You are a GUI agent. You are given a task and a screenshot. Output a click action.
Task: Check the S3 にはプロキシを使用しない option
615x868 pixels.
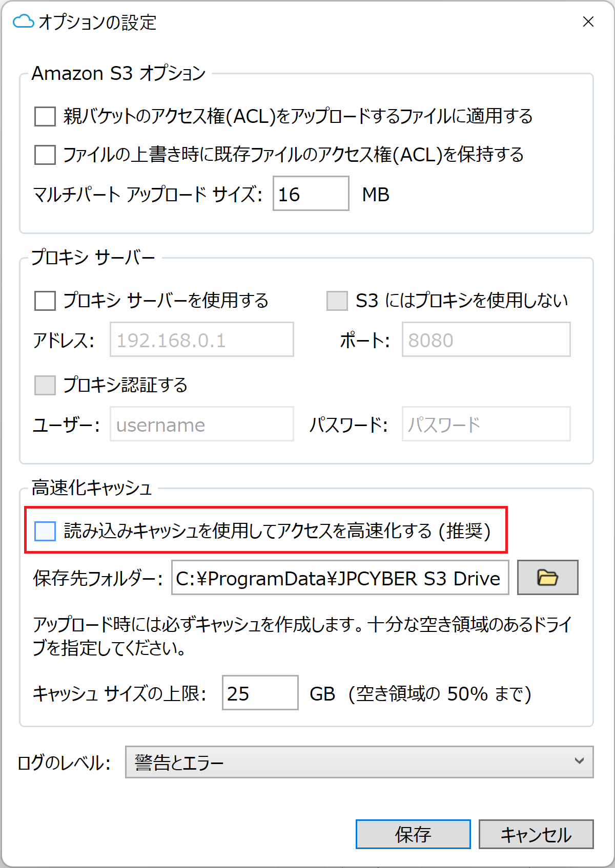coord(337,301)
